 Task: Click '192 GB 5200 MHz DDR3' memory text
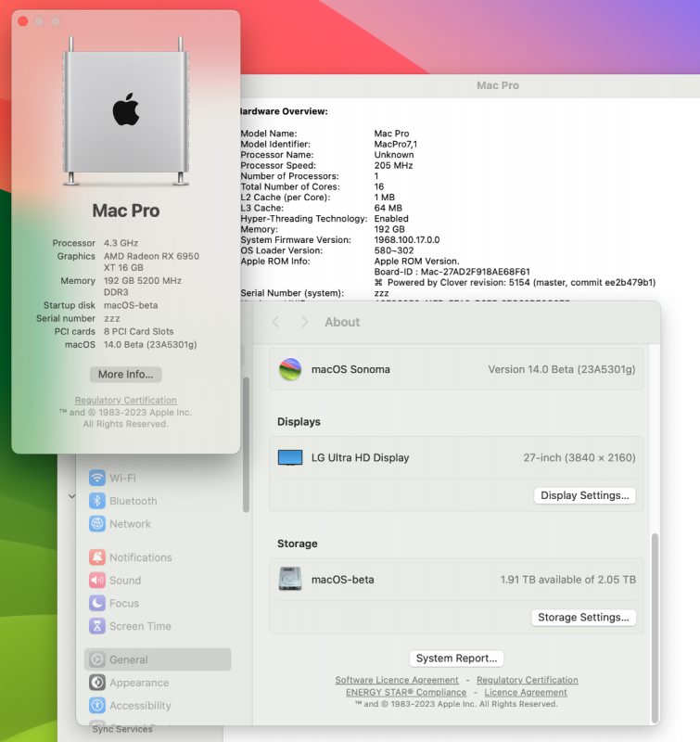click(143, 287)
